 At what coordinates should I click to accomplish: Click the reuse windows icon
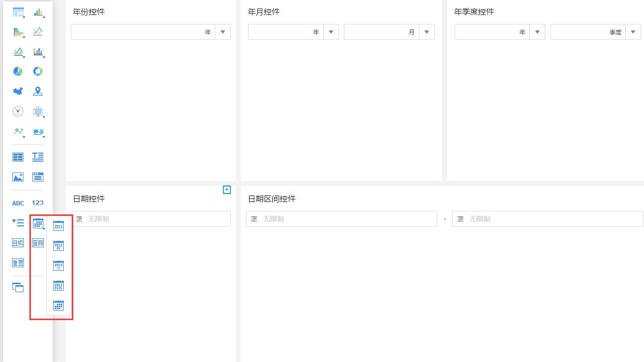pyautogui.click(x=18, y=287)
